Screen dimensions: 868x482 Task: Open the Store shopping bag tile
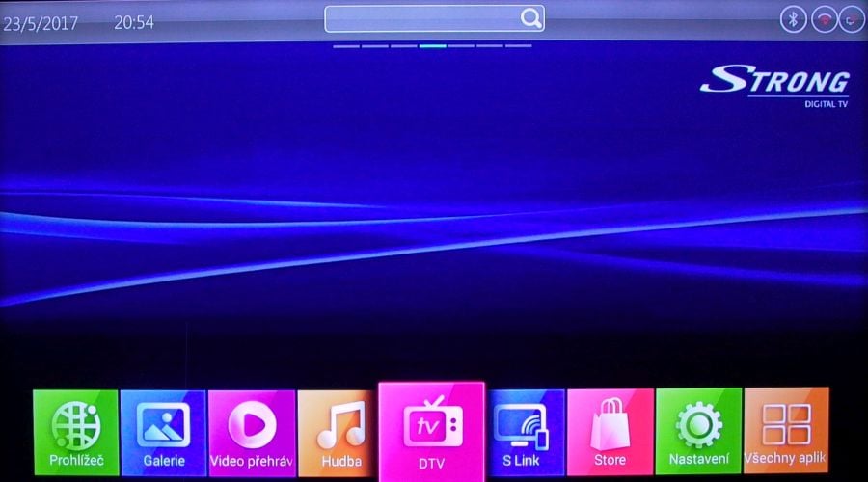(610, 432)
